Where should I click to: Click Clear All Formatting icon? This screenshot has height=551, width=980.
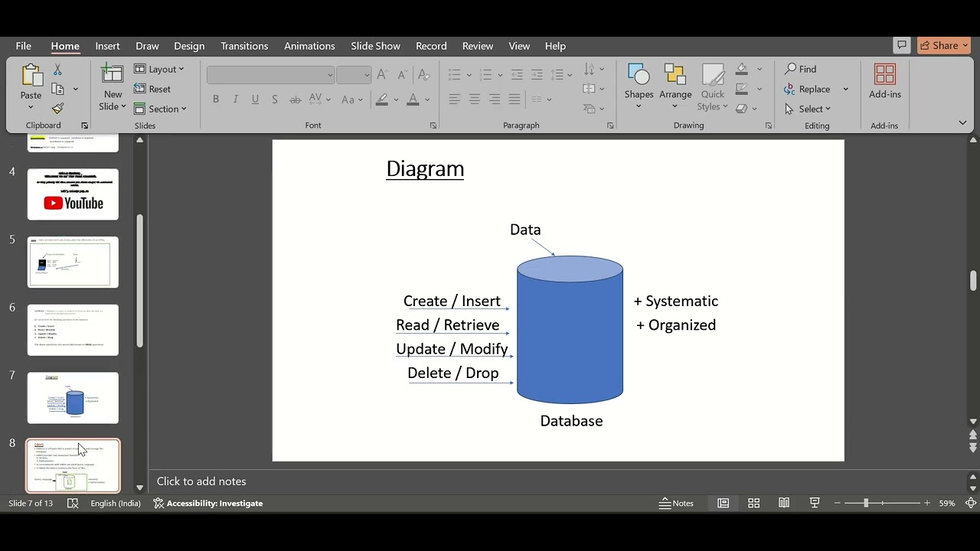pyautogui.click(x=423, y=75)
